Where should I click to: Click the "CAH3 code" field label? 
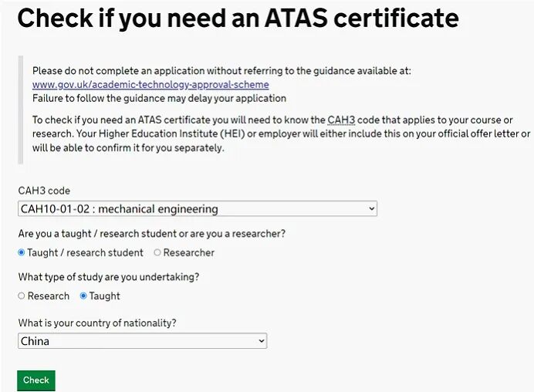[x=44, y=191]
